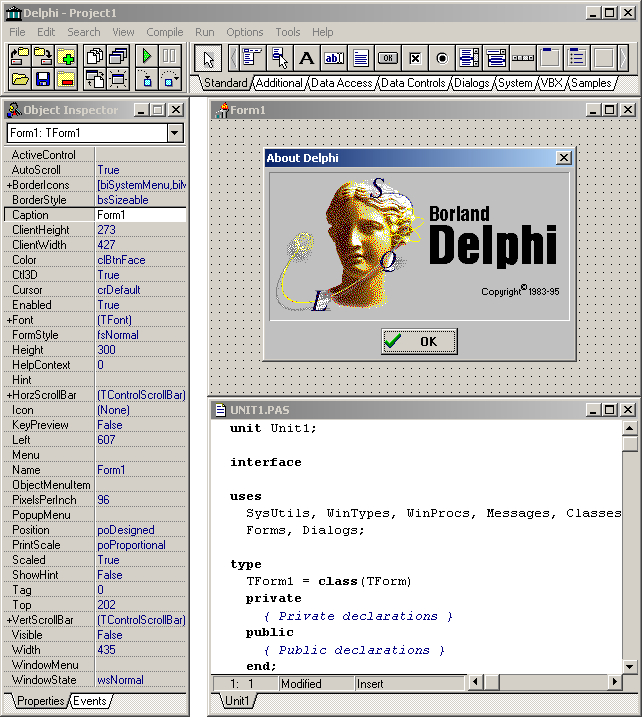Pick the Memo component icon
Image resolution: width=642 pixels, height=717 pixels.
(x=361, y=58)
